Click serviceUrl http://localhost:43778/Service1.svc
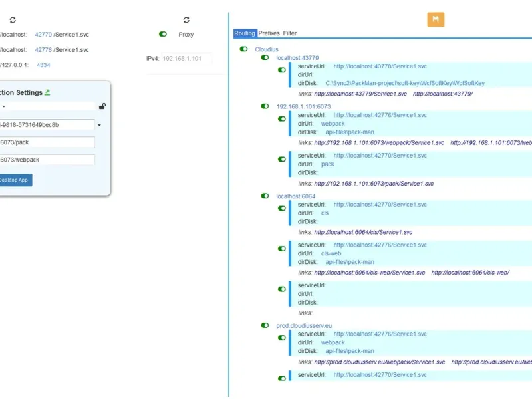This screenshot has height=399, width=532. coord(380,66)
